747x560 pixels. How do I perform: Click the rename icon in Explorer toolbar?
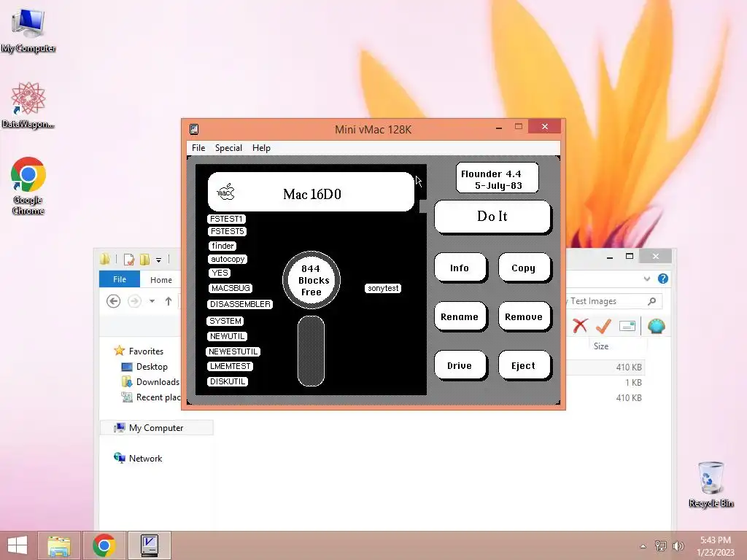pos(627,326)
